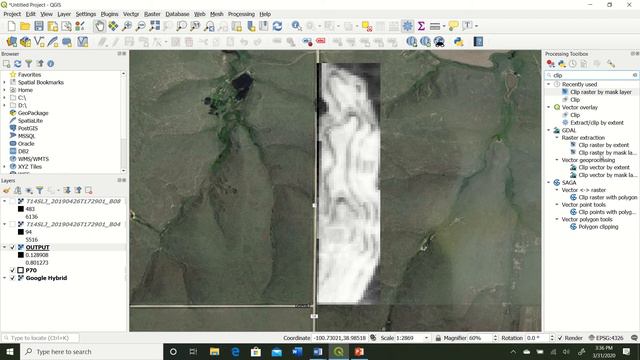Image resolution: width=640 pixels, height=360 pixels.
Task: Enable the T14SLJ B04 layer checkbox
Action: pyautogui.click(x=13, y=224)
